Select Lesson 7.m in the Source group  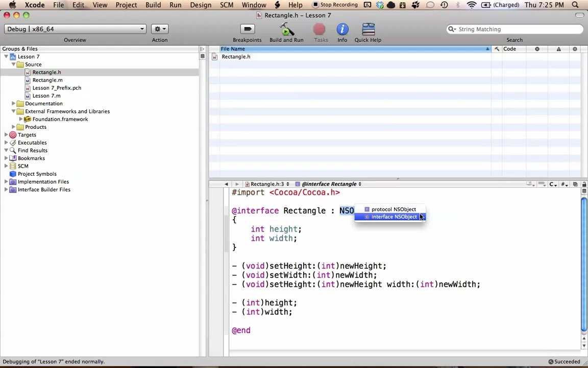coord(46,96)
